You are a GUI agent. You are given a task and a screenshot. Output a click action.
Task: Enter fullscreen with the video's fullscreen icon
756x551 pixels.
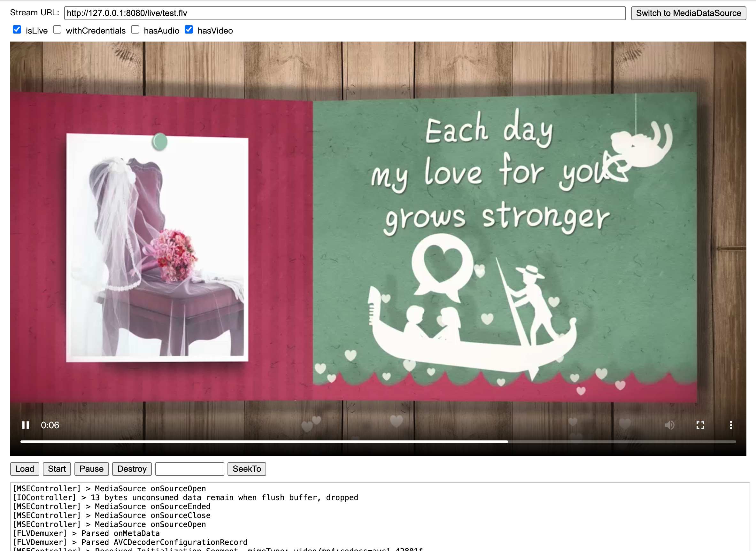[x=700, y=425]
